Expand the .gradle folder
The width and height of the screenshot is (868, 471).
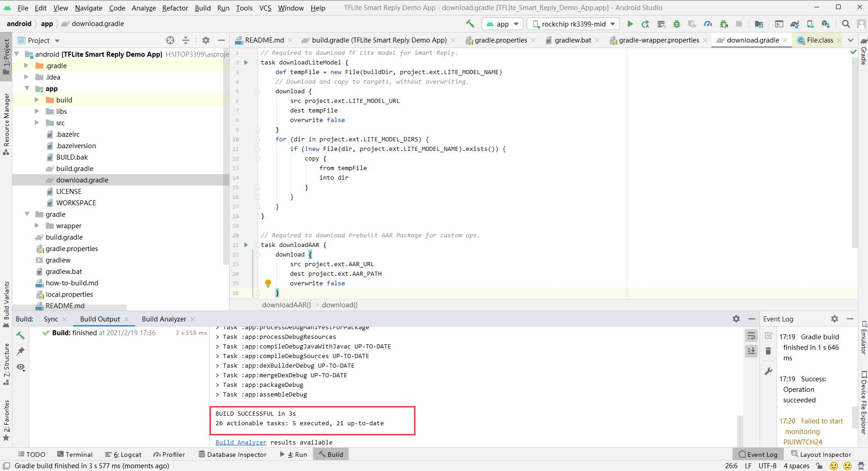[27, 65]
